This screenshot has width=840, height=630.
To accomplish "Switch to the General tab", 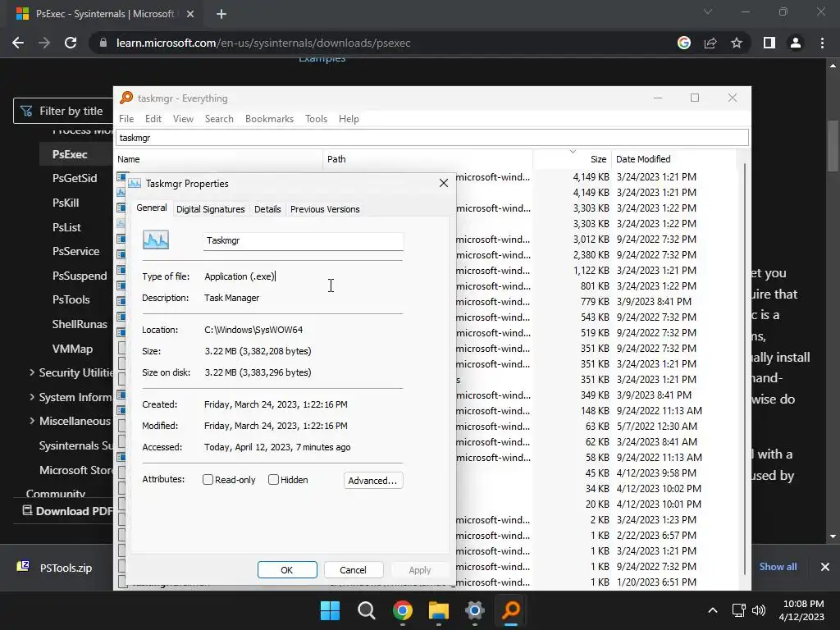I will click(x=152, y=208).
